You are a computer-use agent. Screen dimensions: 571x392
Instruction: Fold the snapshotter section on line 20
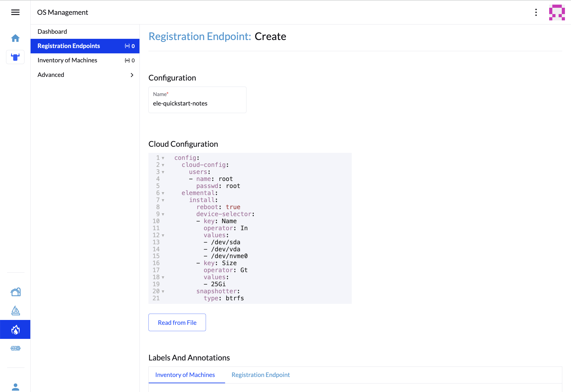[x=163, y=292]
